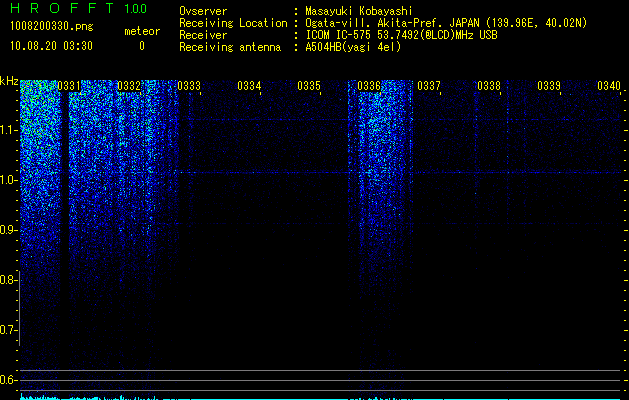This screenshot has width=629, height=400.
Task: Click the meteor count value 0
Action: tap(142, 46)
